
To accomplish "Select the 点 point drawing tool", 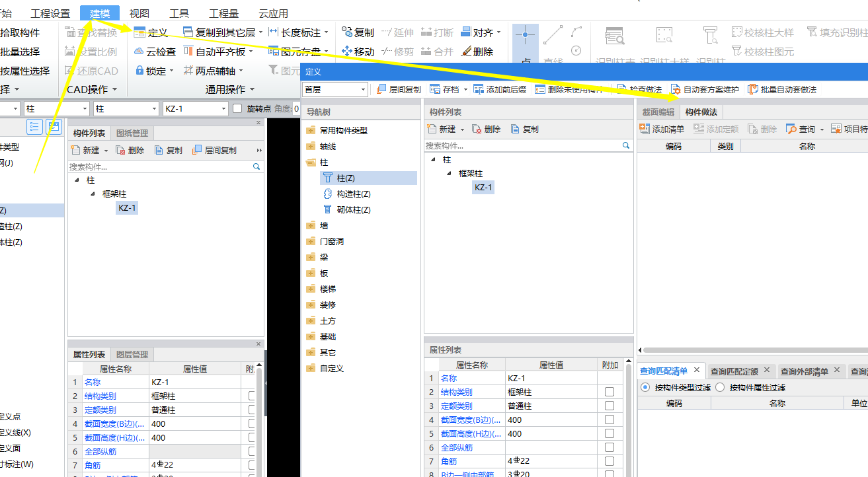I will point(526,45).
